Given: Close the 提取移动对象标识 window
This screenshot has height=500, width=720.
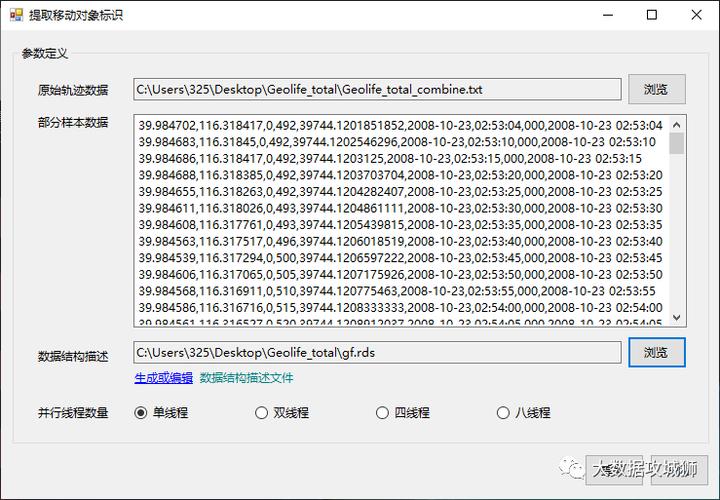Looking at the screenshot, I should [x=696, y=15].
